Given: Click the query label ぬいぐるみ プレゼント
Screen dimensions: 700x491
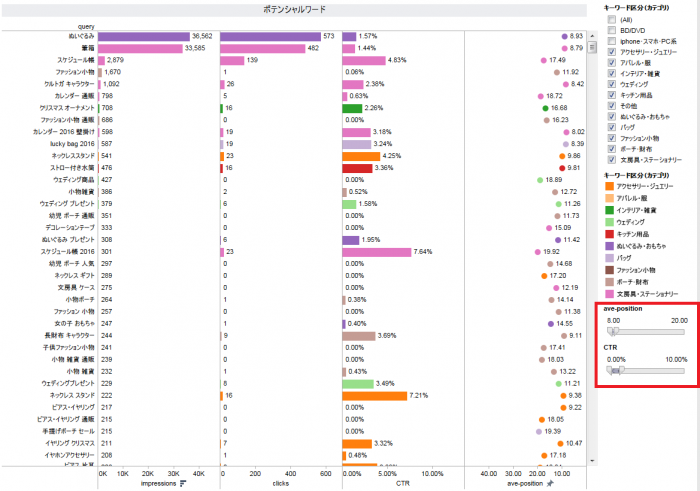Looking at the screenshot, I should coord(68,240).
